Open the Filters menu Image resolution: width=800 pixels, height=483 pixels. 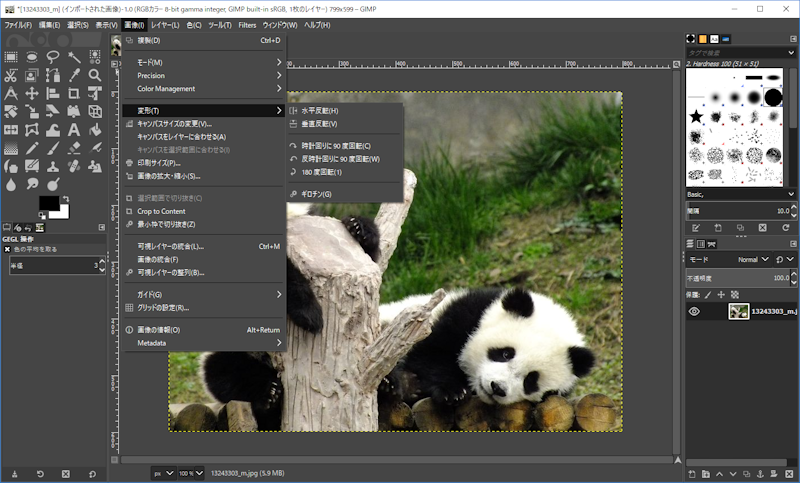pyautogui.click(x=247, y=24)
